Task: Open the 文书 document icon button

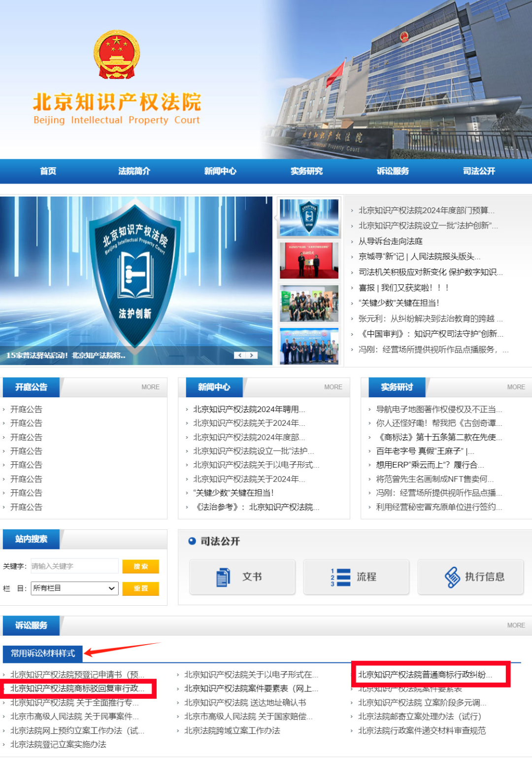Action: pyautogui.click(x=242, y=577)
